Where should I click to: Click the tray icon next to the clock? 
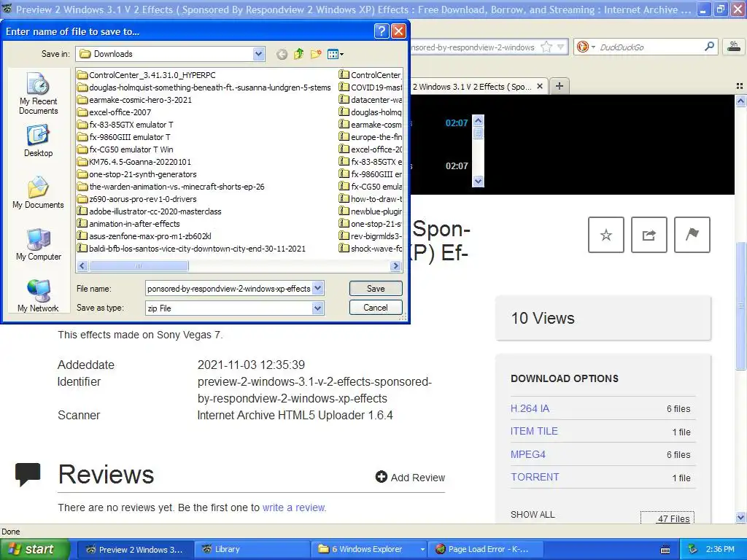click(x=693, y=549)
